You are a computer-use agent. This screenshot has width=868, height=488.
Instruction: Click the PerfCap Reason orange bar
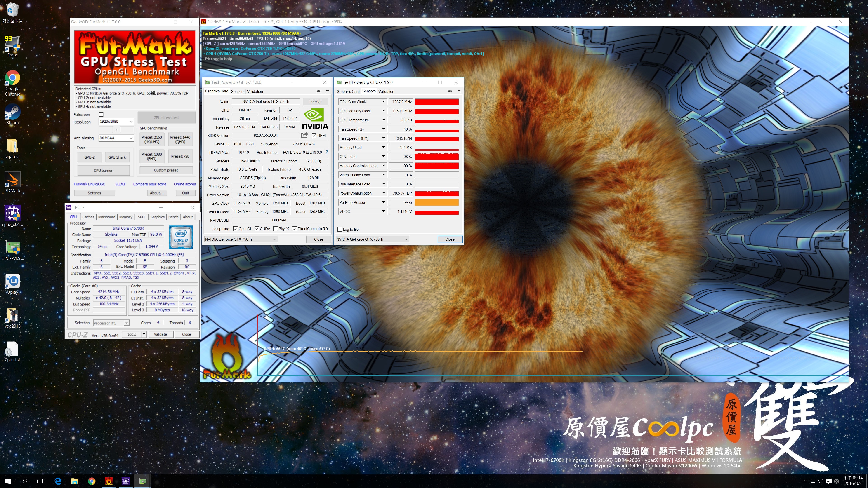pos(437,202)
